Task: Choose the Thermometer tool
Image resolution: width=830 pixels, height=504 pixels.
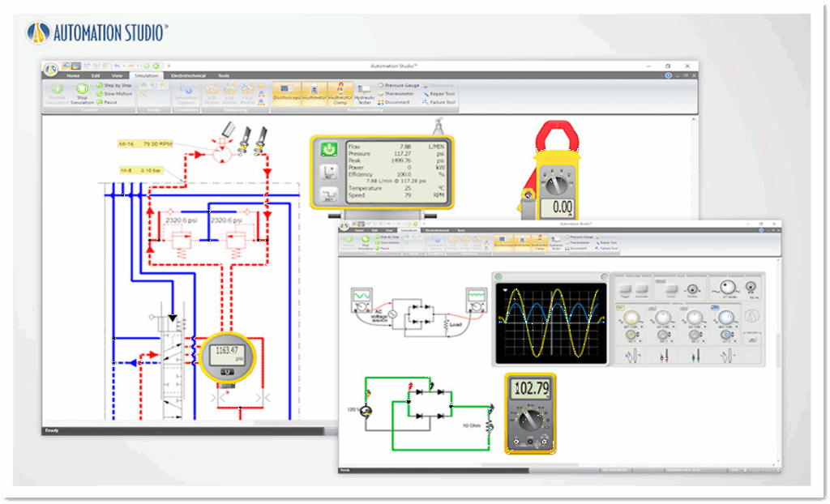Action: pos(398,93)
